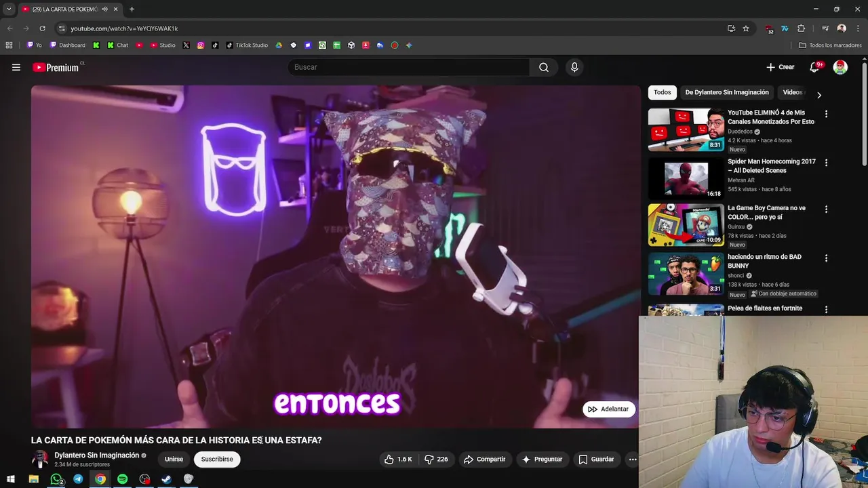Open Chrome apps grid icon

9,45
